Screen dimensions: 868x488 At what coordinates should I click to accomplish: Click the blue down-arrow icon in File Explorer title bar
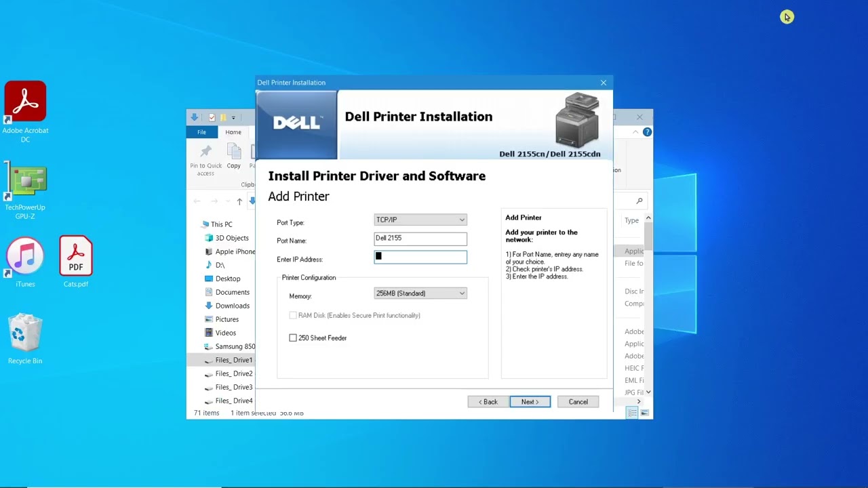[195, 117]
